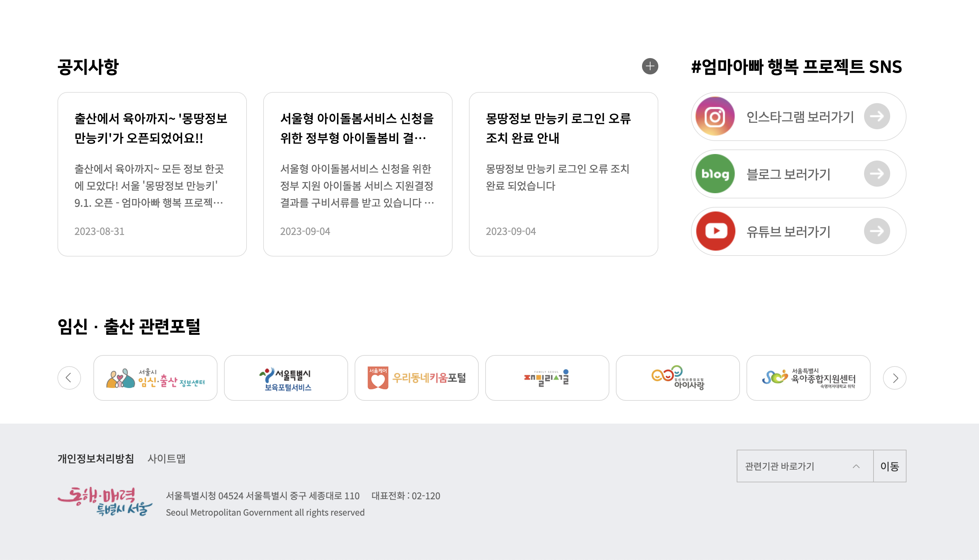
Task: Expand the 관련기관 바로가기 dropdown
Action: [x=805, y=466]
